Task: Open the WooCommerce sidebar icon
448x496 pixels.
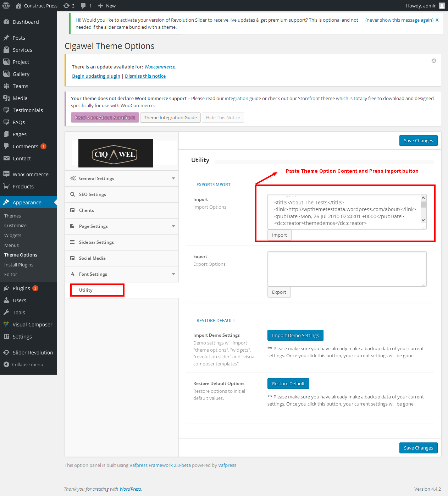Action: [6, 174]
